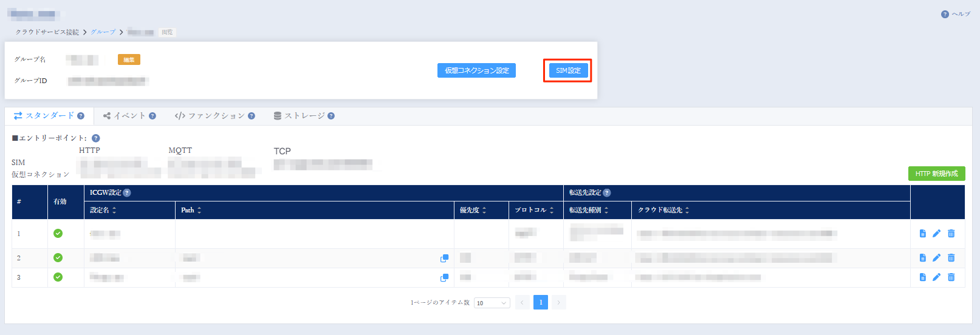Switch to the ファンクション tab
This screenshot has height=335, width=980.
tap(215, 116)
